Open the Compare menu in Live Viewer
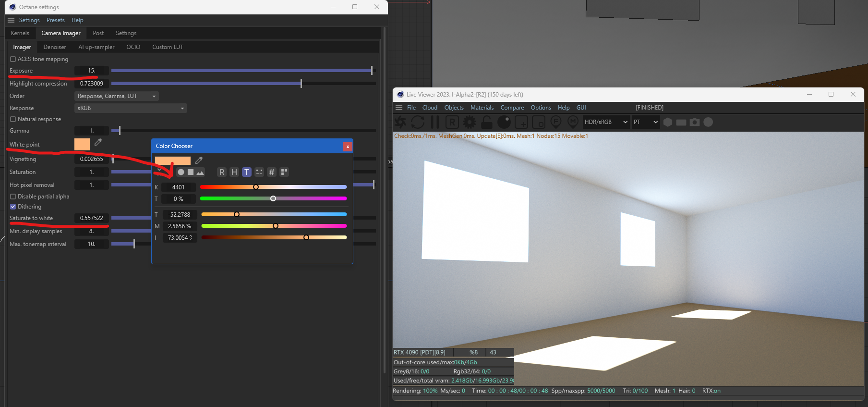Viewport: 868px width, 407px height. [512, 108]
